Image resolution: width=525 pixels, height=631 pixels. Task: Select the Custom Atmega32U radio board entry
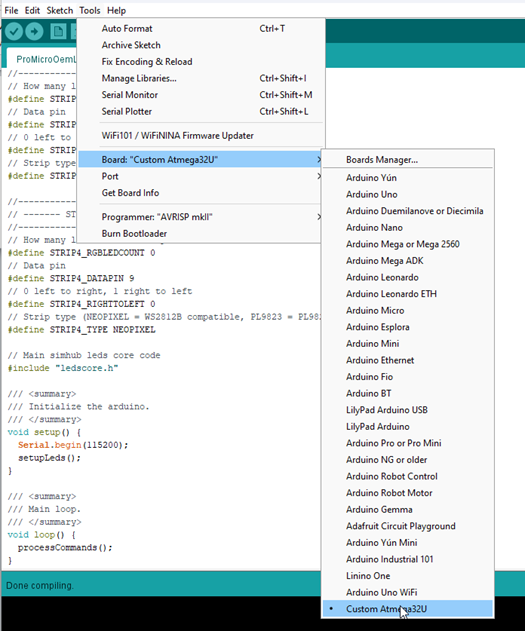408,609
